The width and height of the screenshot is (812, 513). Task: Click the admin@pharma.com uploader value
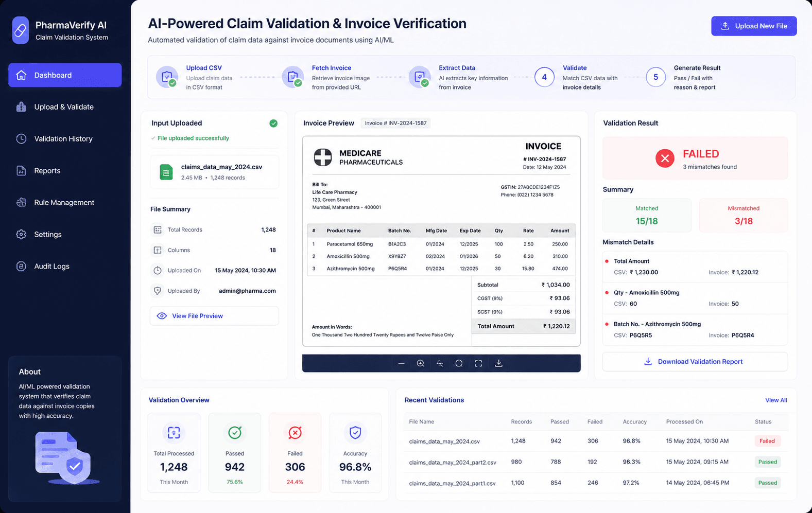(247, 291)
